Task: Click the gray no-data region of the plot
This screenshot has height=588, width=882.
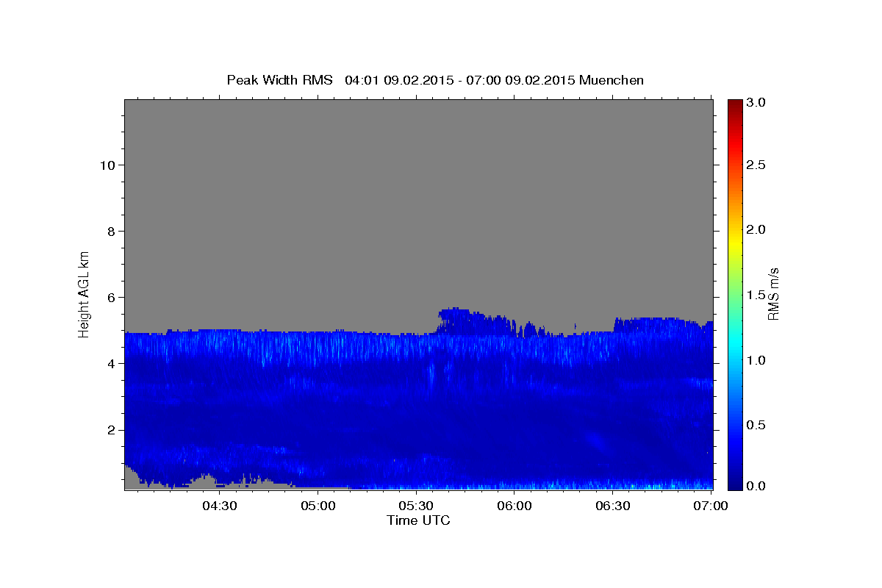Action: click(x=418, y=206)
